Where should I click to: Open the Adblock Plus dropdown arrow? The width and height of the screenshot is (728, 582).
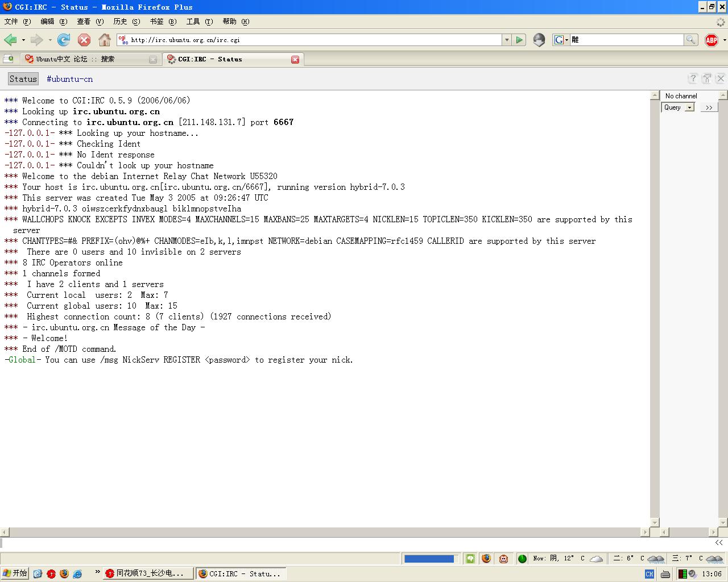point(724,40)
